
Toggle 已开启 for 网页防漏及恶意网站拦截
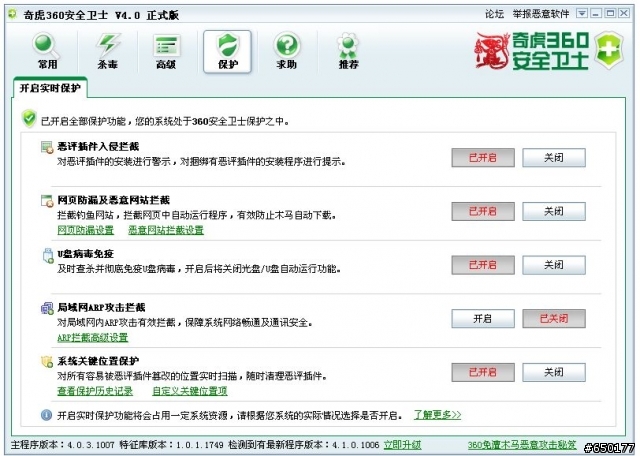pyautogui.click(x=483, y=211)
